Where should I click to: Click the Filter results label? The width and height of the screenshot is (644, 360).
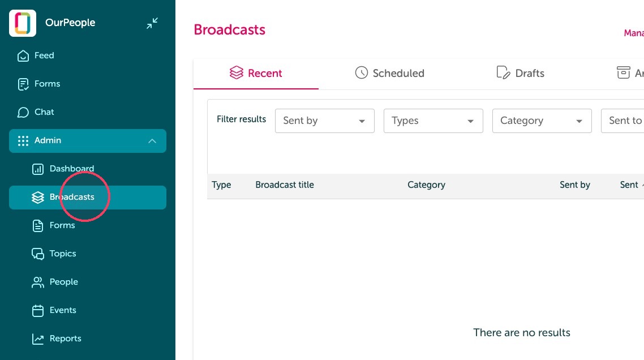242,119
